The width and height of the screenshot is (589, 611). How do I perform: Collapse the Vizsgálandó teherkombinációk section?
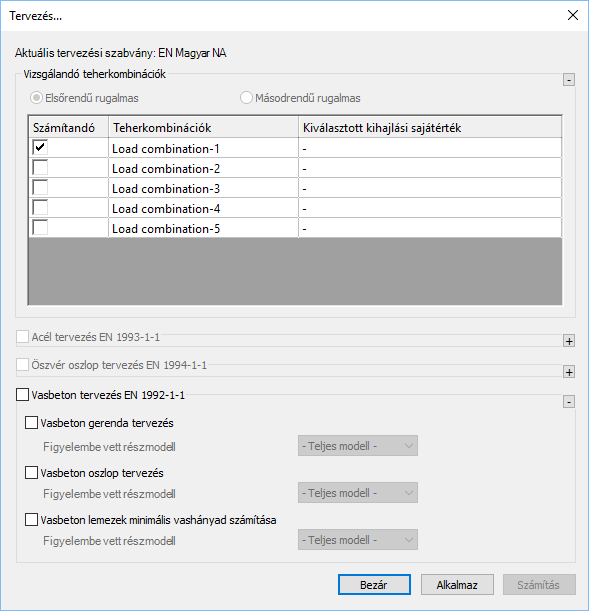pyautogui.click(x=569, y=80)
